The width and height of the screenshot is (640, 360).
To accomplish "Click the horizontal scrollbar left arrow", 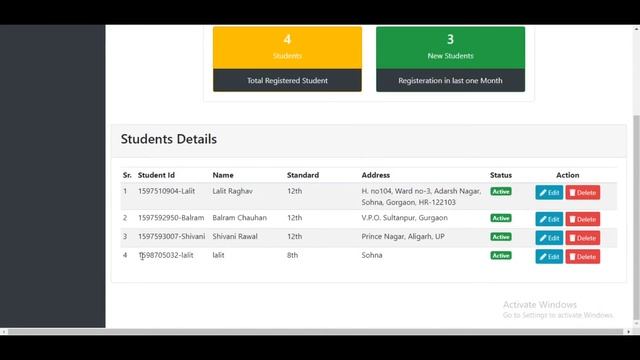I will pos(4,332).
